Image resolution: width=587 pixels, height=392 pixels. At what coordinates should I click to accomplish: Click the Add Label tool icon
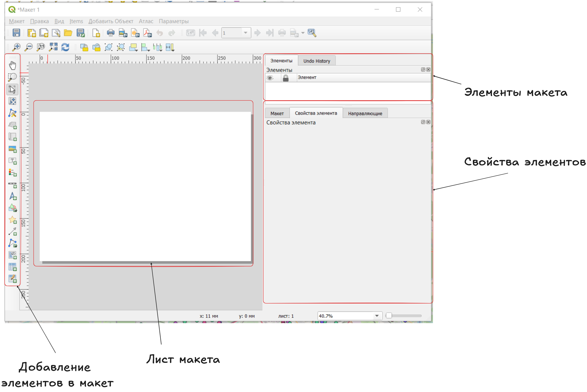pyautogui.click(x=12, y=161)
